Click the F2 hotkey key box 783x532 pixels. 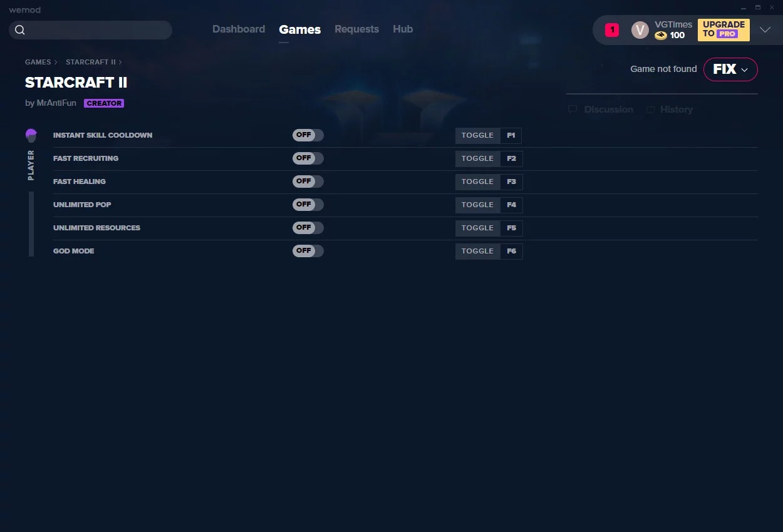(511, 159)
